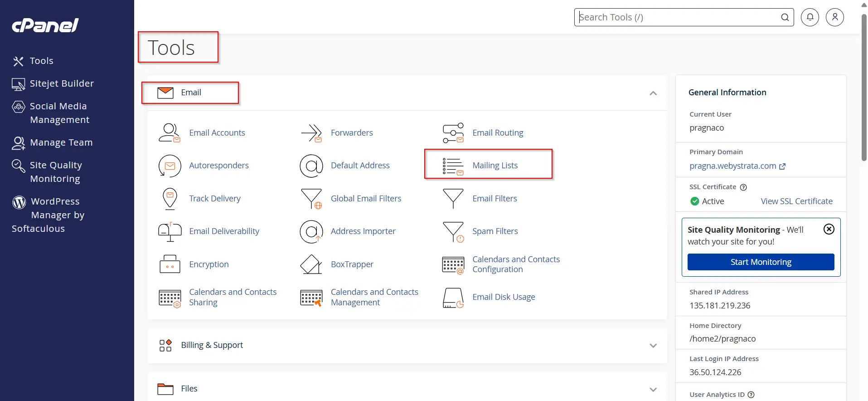Open help icon beside SSL Certificate
This screenshot has width=868, height=401.
click(x=743, y=187)
